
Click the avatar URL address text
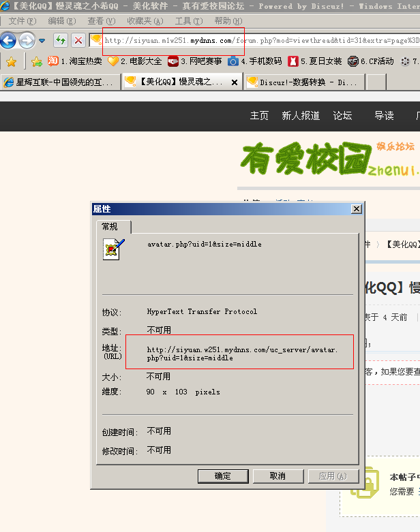[242, 354]
